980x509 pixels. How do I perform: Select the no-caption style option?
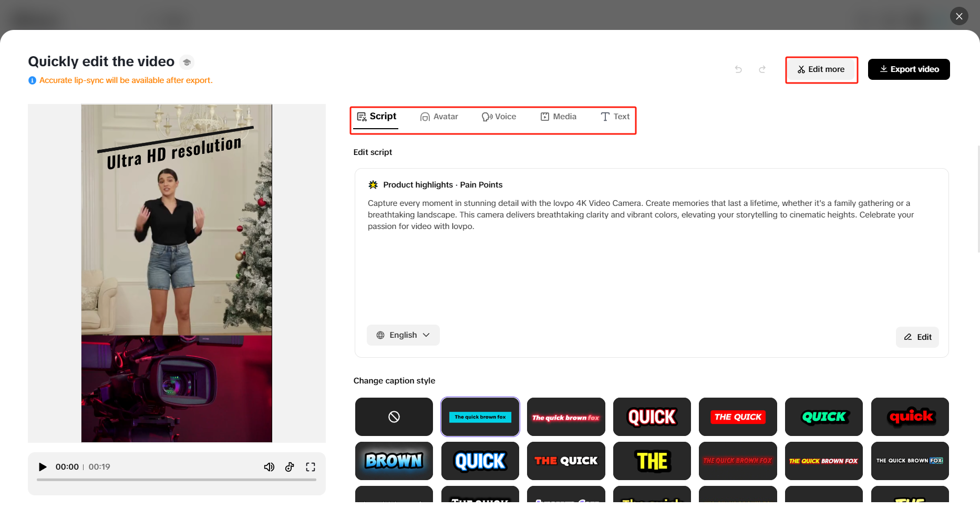coord(394,417)
